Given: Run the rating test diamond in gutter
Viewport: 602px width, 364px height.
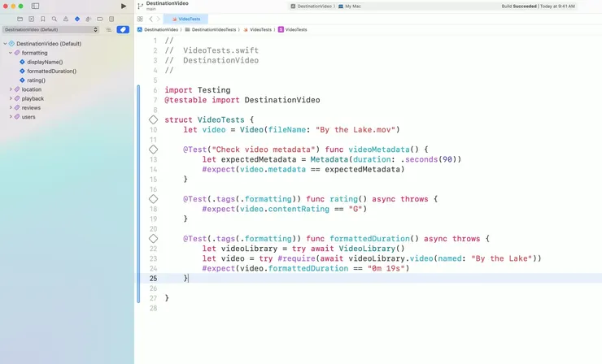Looking at the screenshot, I should [x=153, y=199].
